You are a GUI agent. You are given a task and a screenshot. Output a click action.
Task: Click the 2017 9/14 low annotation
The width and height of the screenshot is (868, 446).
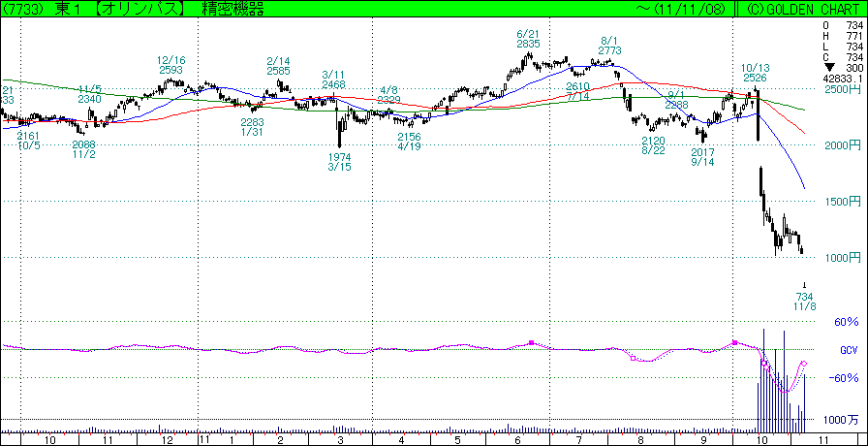click(x=704, y=156)
